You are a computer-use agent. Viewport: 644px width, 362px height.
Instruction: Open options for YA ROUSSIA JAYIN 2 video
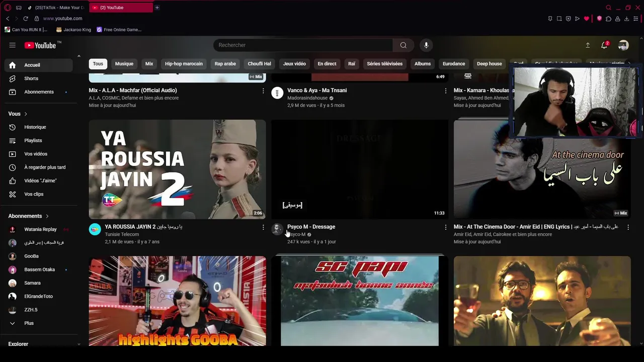click(x=263, y=227)
